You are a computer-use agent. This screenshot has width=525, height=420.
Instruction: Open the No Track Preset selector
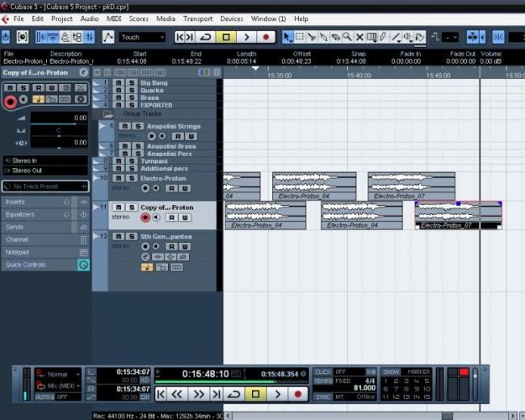[45, 187]
